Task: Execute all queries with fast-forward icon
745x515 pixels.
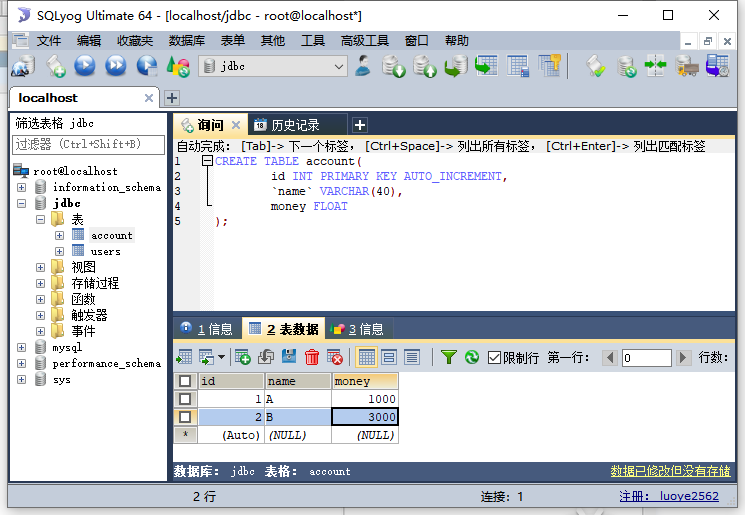Action: coord(116,66)
